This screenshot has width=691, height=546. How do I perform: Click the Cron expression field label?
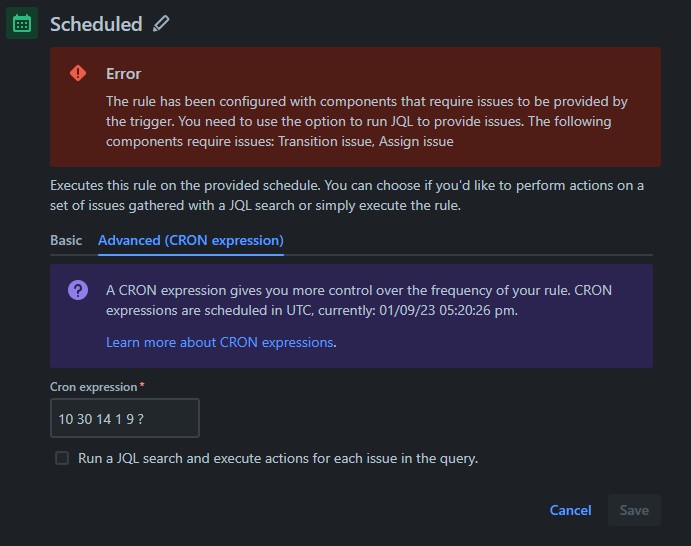(x=93, y=387)
